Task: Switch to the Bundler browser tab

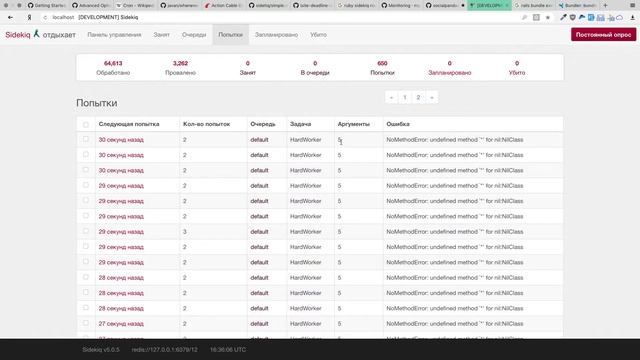Action: coord(578,5)
